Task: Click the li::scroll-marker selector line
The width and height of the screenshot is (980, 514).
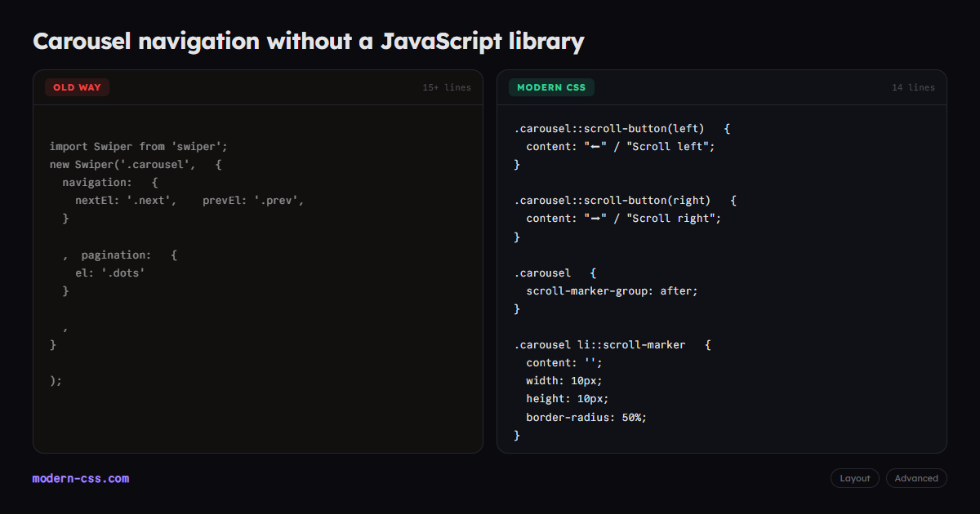Action: (612, 344)
